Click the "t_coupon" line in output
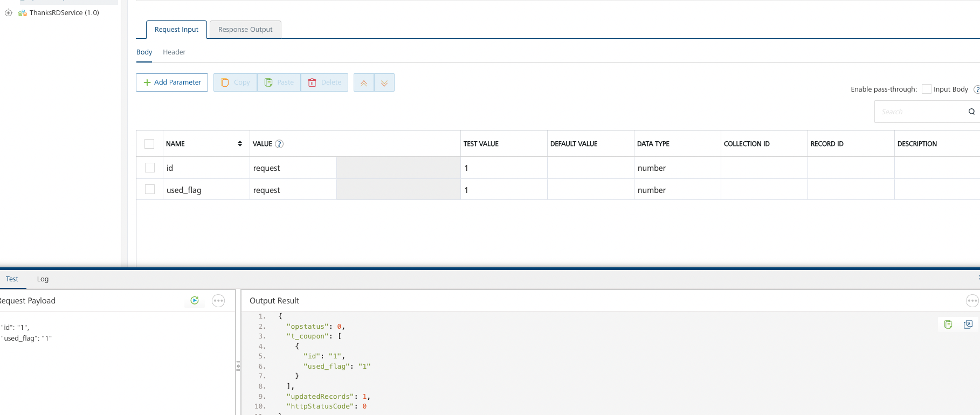The width and height of the screenshot is (980, 415). pos(314,336)
